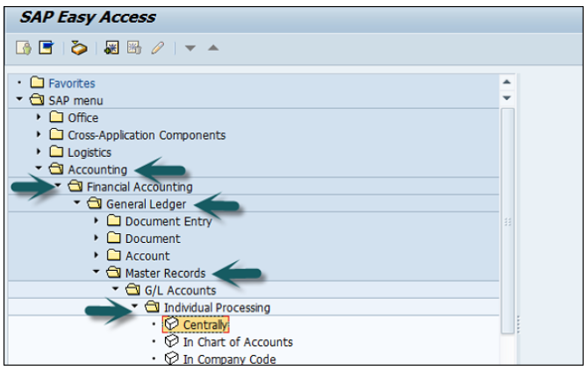The width and height of the screenshot is (588, 370).
Task: Collapse the Accounting folder node
Action: (x=39, y=169)
